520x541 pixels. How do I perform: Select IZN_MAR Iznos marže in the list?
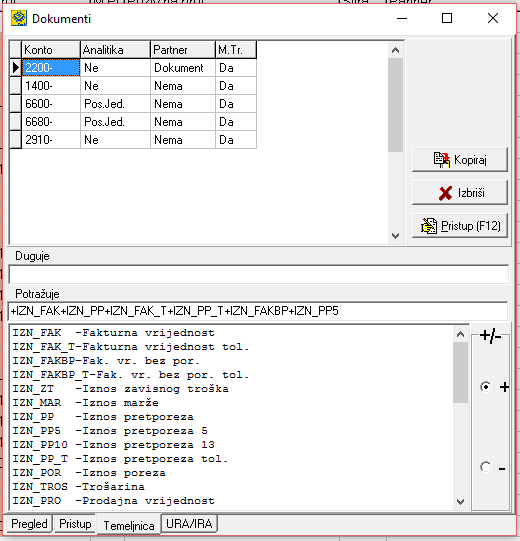click(86, 403)
